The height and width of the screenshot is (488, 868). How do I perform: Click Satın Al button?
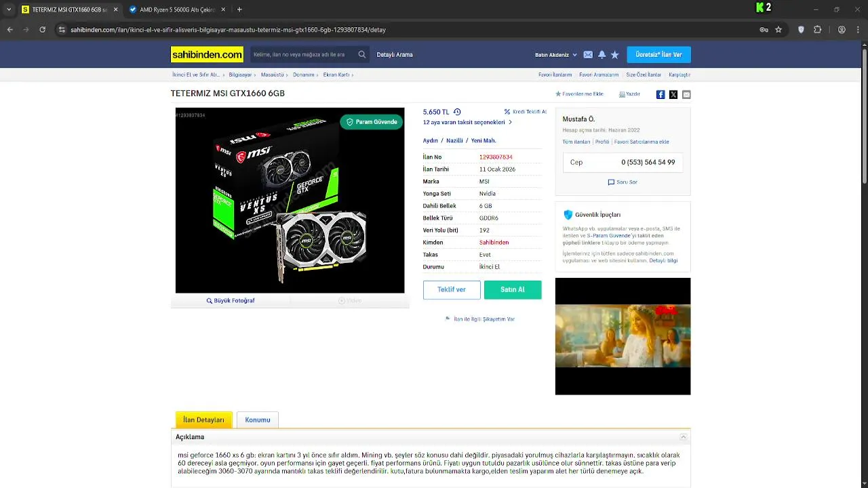pyautogui.click(x=513, y=289)
